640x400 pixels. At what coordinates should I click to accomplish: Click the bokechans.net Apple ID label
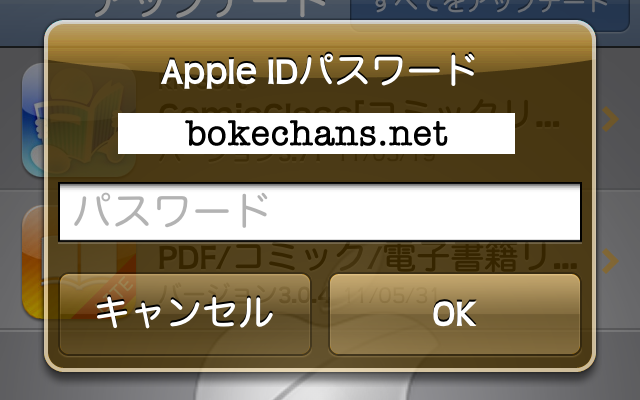[316, 133]
